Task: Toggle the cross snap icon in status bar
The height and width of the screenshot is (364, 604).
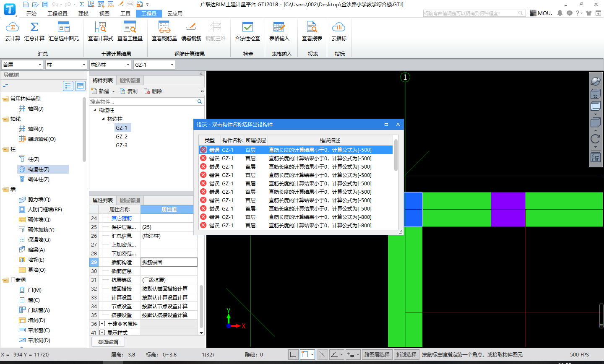Action: pos(322,354)
